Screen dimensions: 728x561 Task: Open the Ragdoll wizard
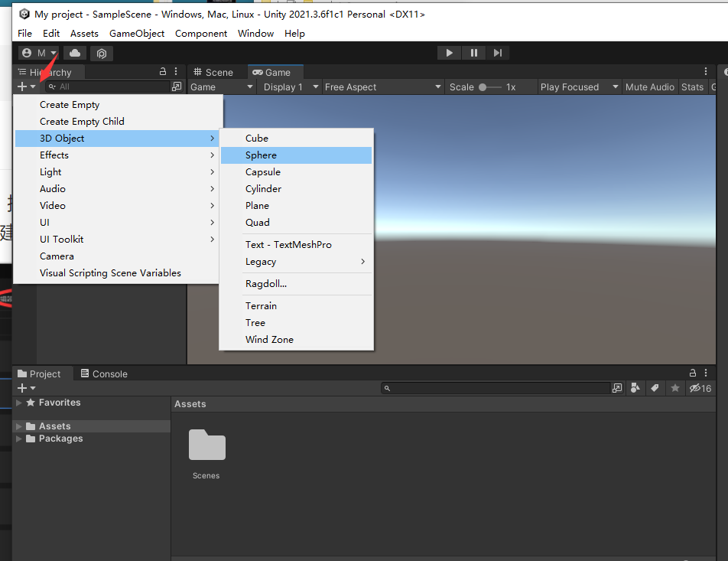[x=296, y=283]
